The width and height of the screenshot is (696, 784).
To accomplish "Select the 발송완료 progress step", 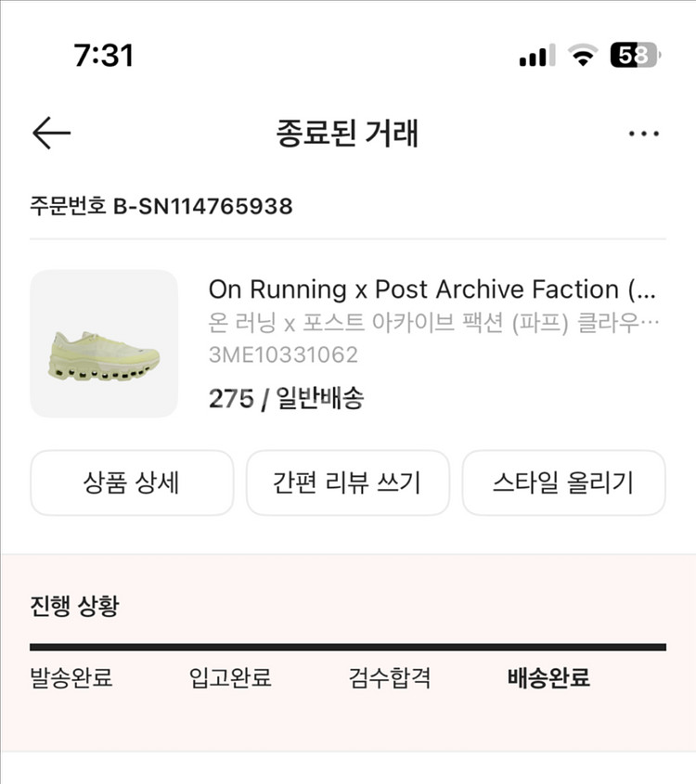I will 71,678.
